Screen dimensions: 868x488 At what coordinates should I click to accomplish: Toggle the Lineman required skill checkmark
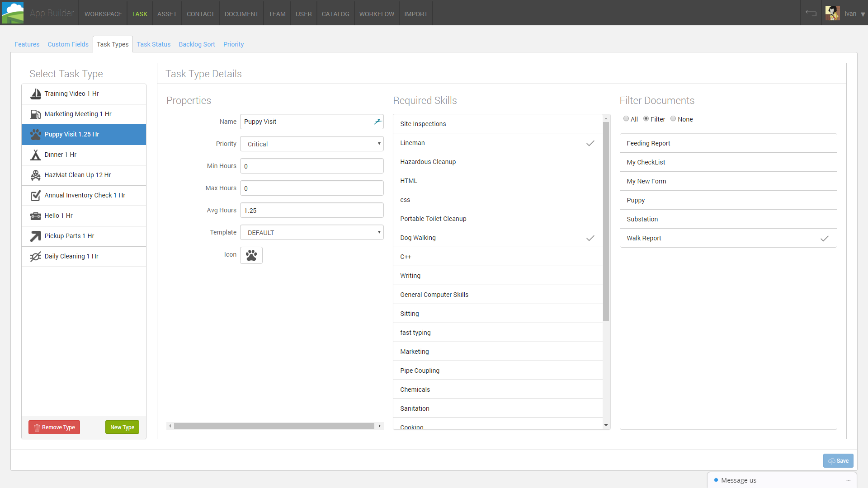[590, 142]
